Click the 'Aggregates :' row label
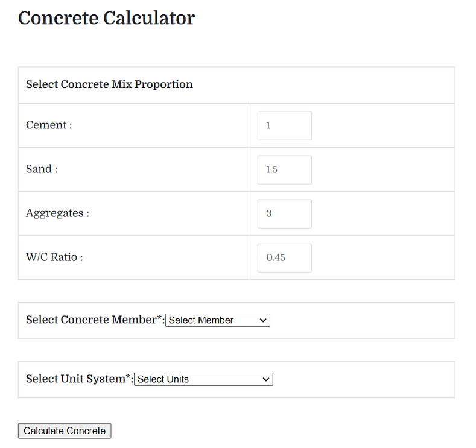This screenshot has width=476, height=448. 57,213
